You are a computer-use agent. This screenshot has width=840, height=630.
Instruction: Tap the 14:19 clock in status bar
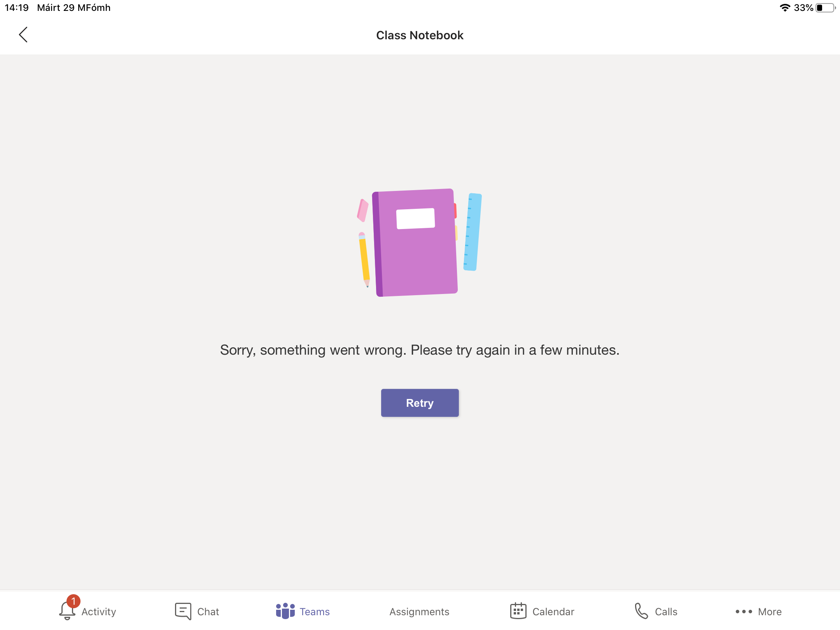coord(17,8)
